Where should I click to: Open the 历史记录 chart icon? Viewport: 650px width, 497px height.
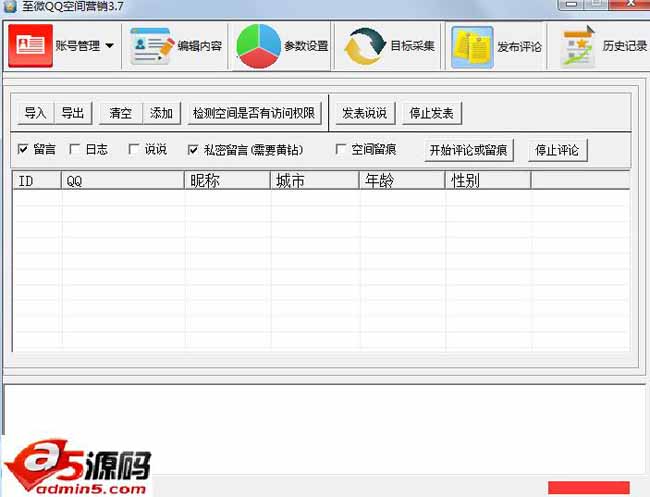[x=577, y=46]
